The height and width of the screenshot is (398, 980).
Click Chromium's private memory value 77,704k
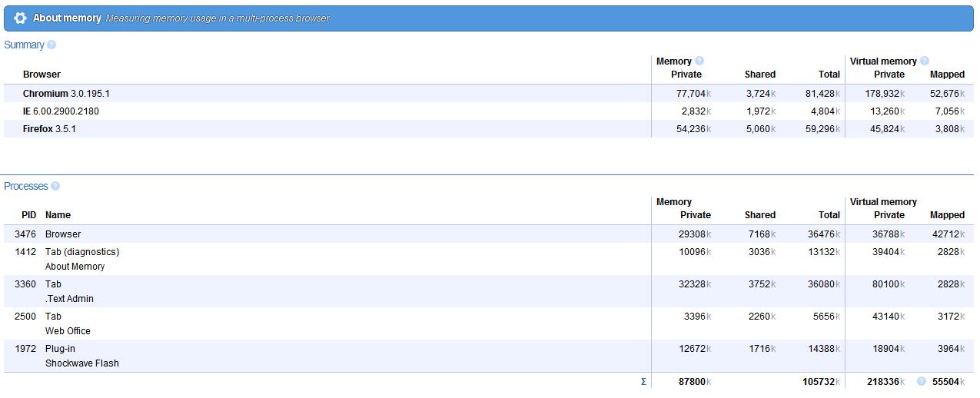pos(694,93)
